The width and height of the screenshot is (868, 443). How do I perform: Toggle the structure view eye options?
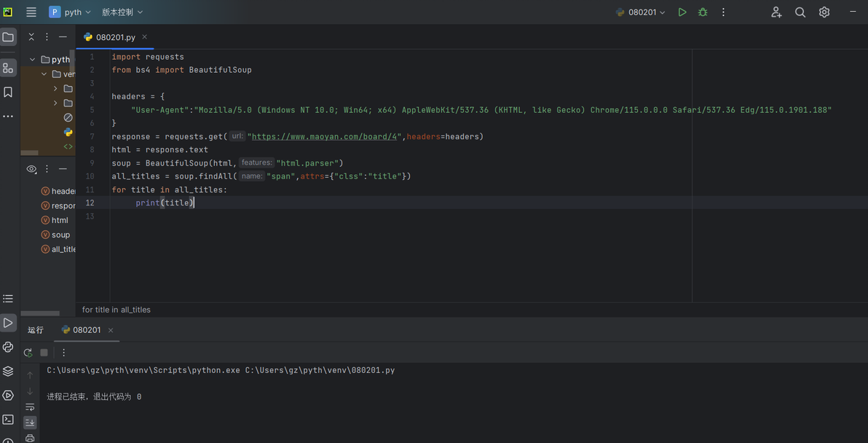click(x=31, y=169)
